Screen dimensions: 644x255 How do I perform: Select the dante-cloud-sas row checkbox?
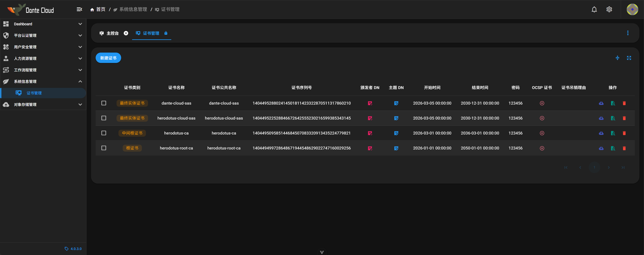[104, 103]
